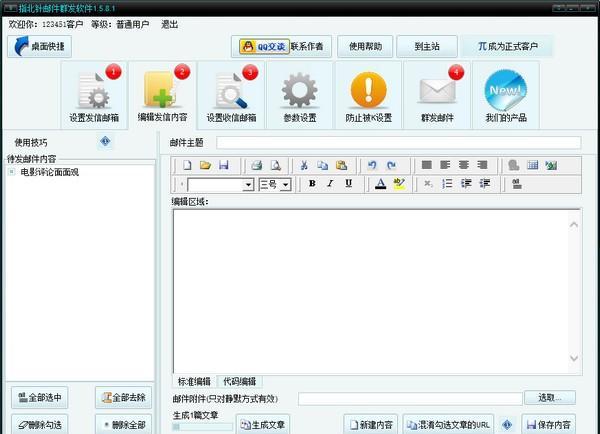Open the 我们的产品 New badge icon
Viewport: 600px width, 434px height.
(506, 95)
